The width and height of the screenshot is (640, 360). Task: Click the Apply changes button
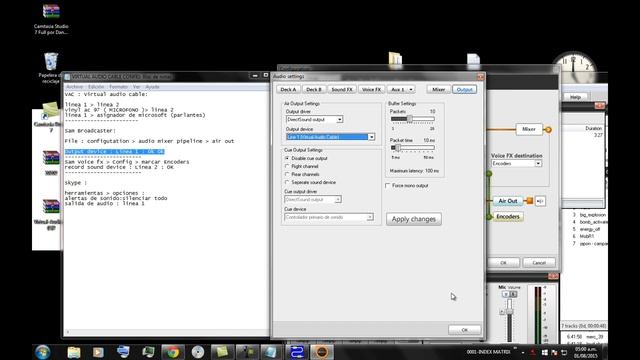pos(414,219)
